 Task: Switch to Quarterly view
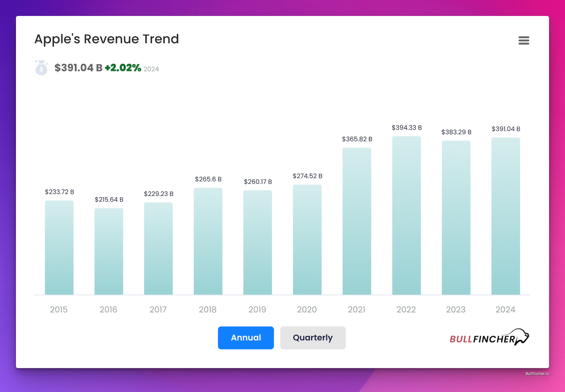(313, 338)
